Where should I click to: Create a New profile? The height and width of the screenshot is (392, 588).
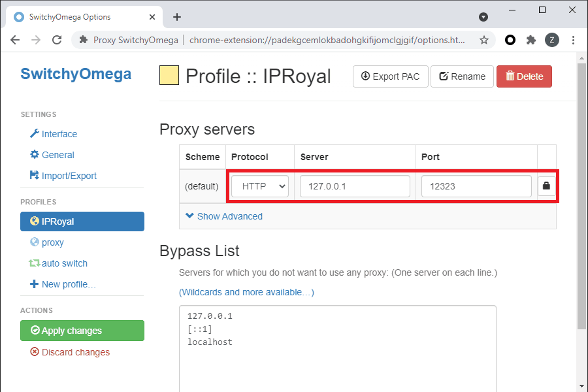coord(63,284)
